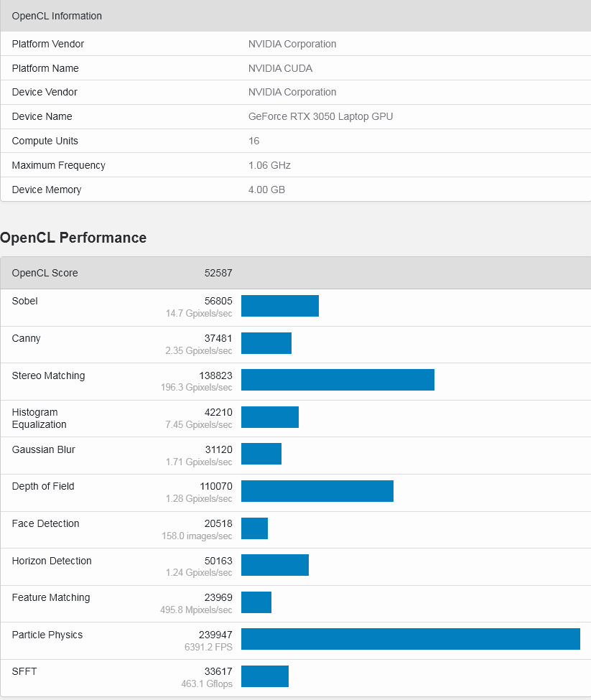Select the OpenCL Information table header
Screen dimensions: 591x700
[x=57, y=16]
